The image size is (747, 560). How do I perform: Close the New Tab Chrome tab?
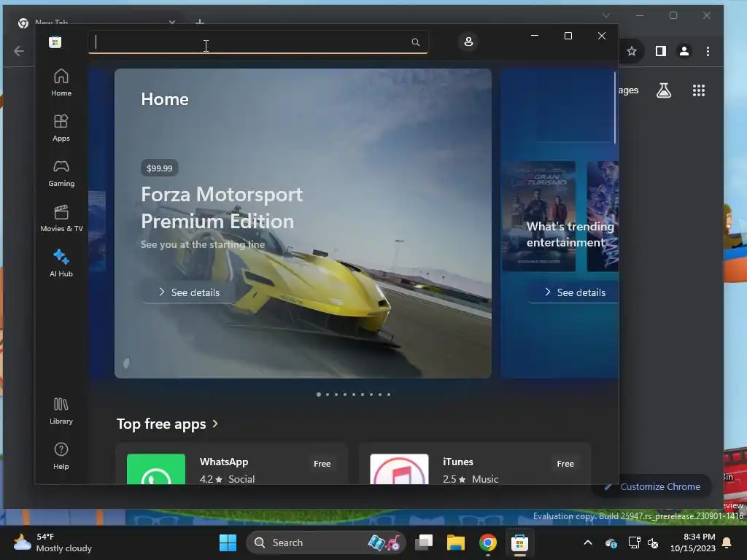172,22
